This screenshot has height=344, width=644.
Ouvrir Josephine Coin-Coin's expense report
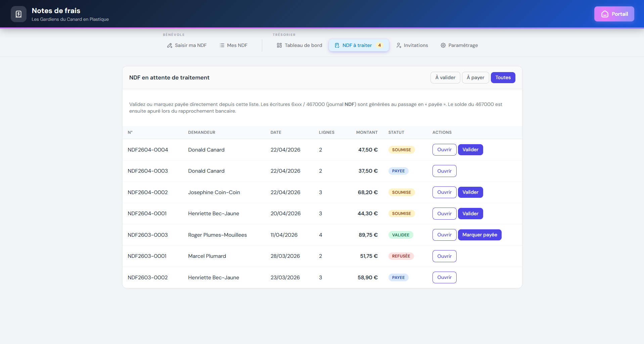coord(444,192)
